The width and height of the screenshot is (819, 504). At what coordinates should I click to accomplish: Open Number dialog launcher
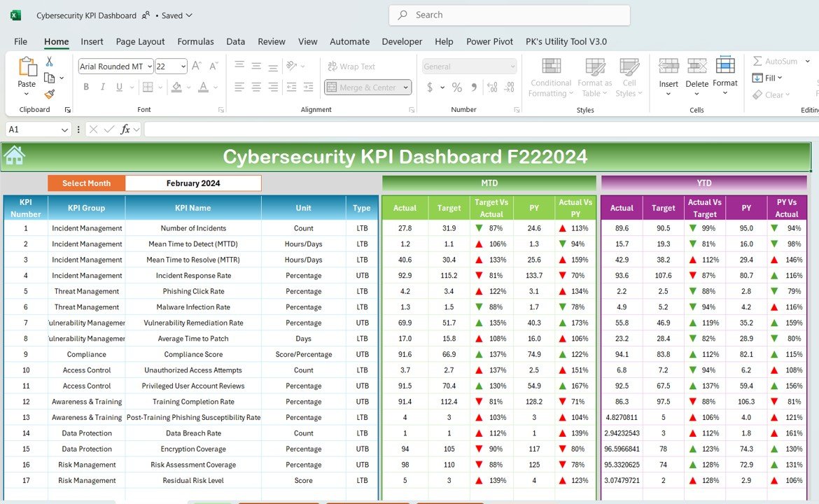coord(517,110)
